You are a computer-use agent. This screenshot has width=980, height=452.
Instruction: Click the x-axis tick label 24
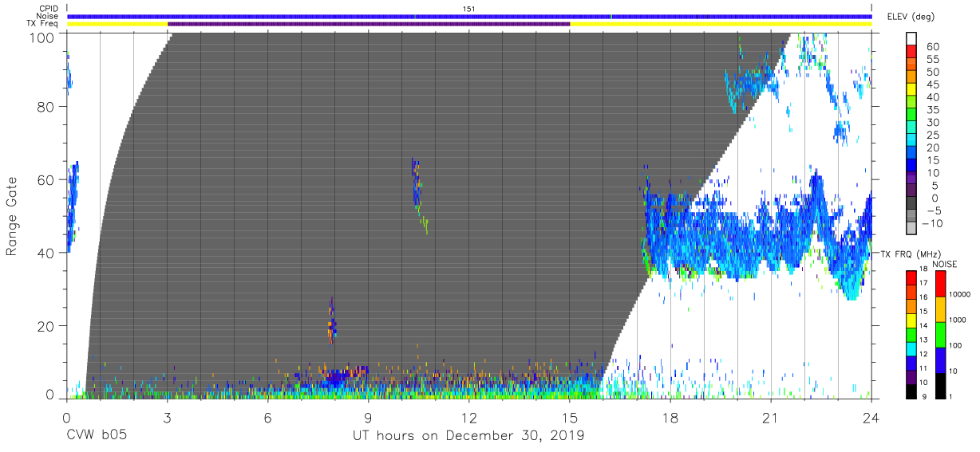871,416
